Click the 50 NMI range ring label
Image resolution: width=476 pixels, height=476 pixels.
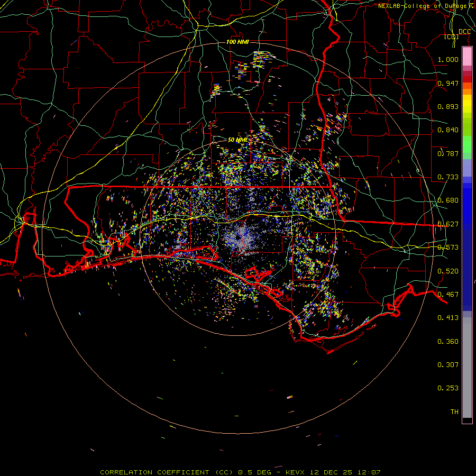pos(237,140)
